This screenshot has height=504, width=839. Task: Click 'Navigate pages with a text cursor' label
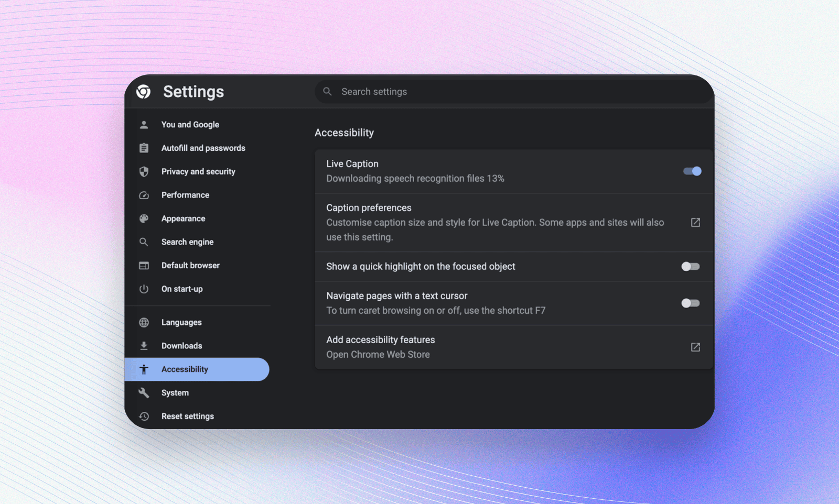(397, 296)
